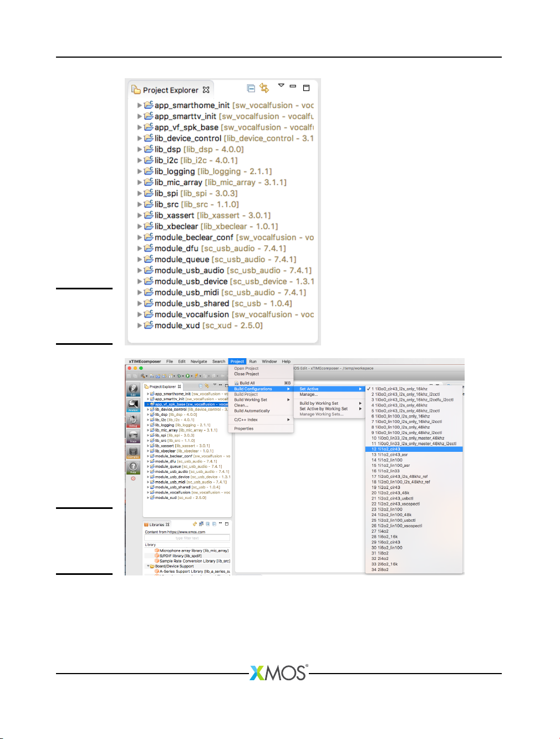
Task: Open the Search menu in xTIMEcomposer
Action: [x=218, y=361]
